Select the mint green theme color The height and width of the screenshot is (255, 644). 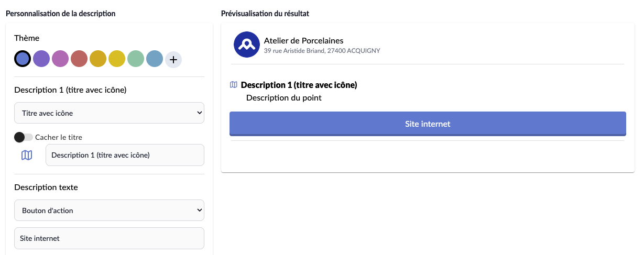click(136, 59)
